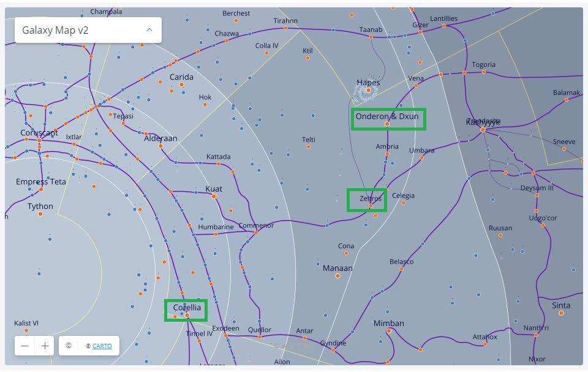Viewport: 588px width, 372px height.
Task: Click the Zeltros planet label
Action: 371,198
